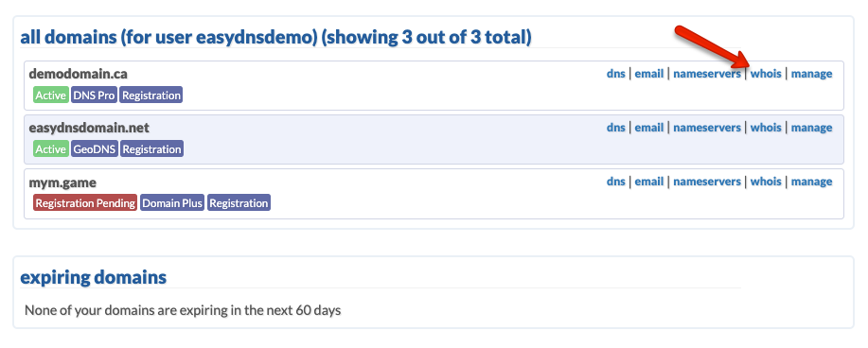Viewport: 868px width, 348px height.
Task: Click the Domain Plus badge on mym.game
Action: tap(172, 203)
